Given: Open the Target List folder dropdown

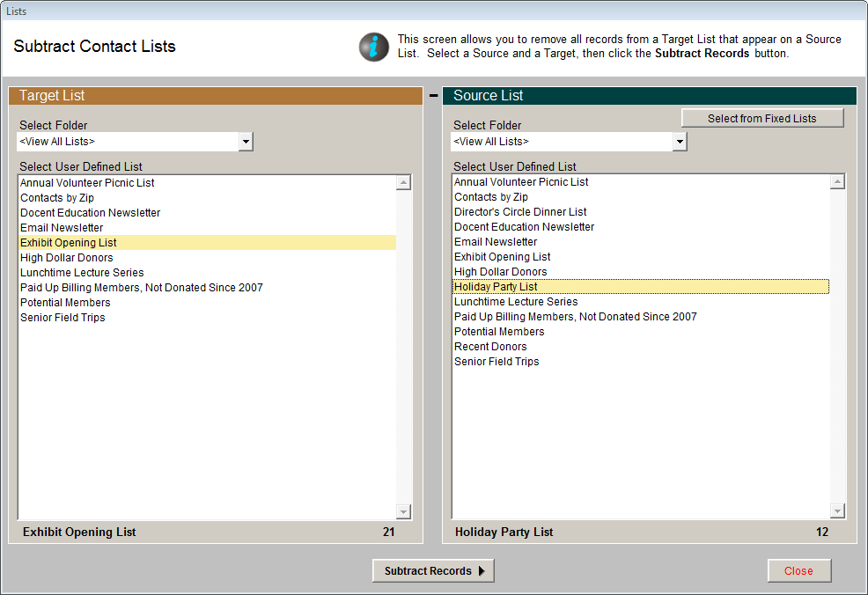Looking at the screenshot, I should 246,142.
